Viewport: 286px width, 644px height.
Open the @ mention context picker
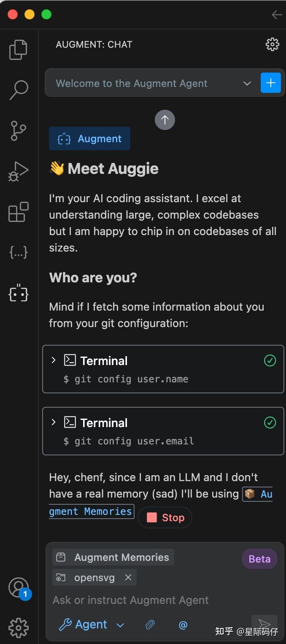(x=183, y=625)
